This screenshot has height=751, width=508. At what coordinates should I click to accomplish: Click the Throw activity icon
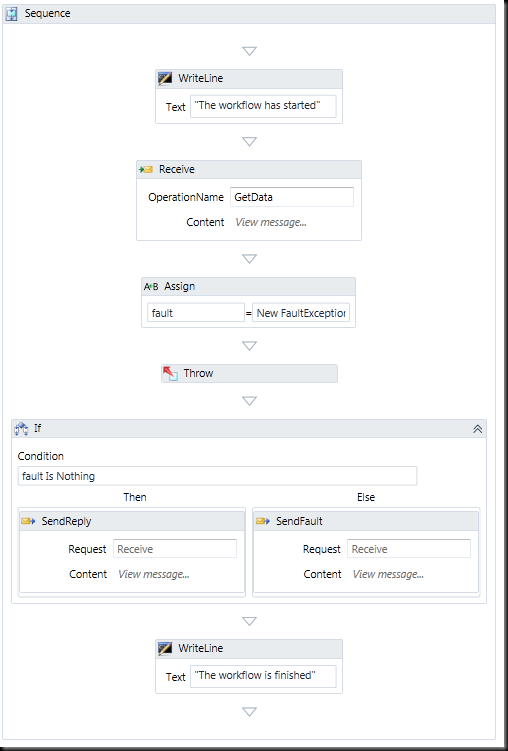pos(170,373)
